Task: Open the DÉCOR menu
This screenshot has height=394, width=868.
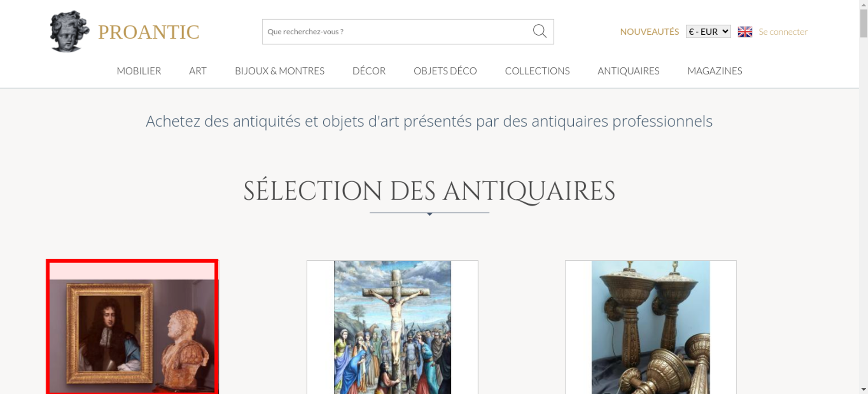Action: (369, 71)
